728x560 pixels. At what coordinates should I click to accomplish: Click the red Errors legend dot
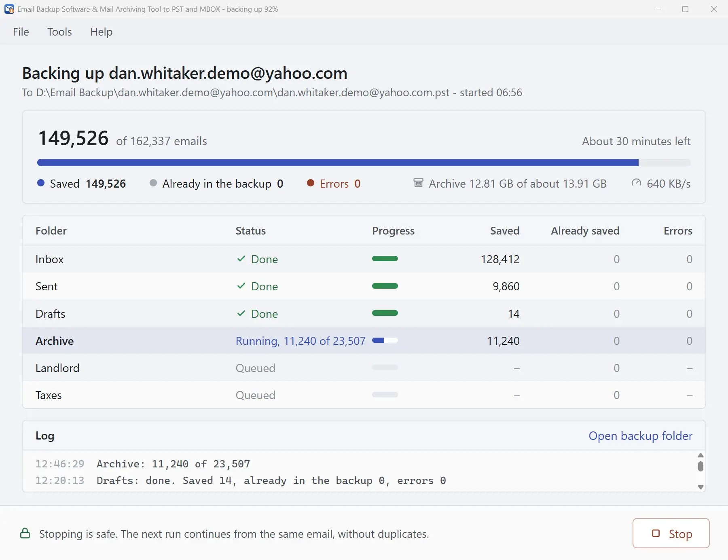pos(311,183)
